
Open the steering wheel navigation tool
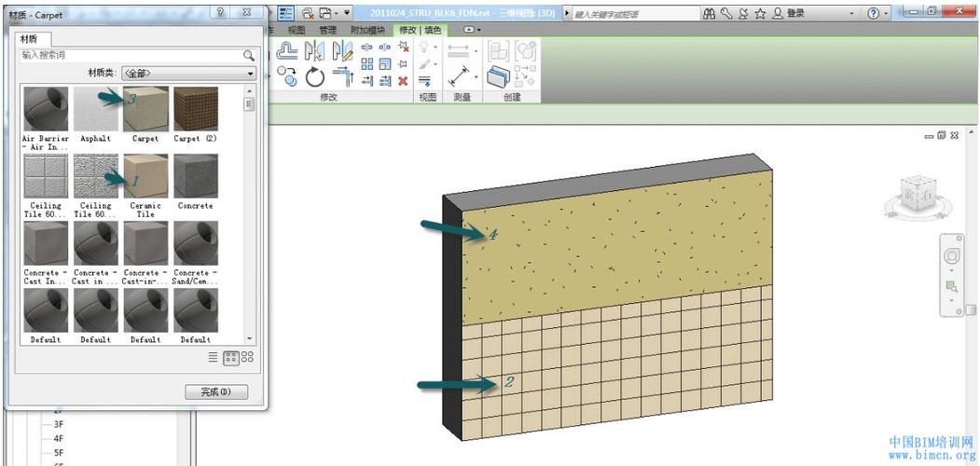(951, 255)
